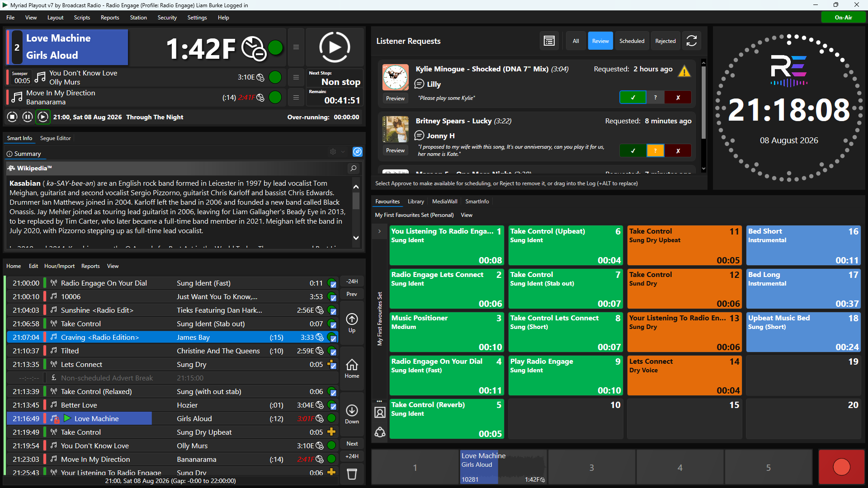Approve the Britney Spears Lucky request
The height and width of the screenshot is (488, 868).
pyautogui.click(x=632, y=151)
